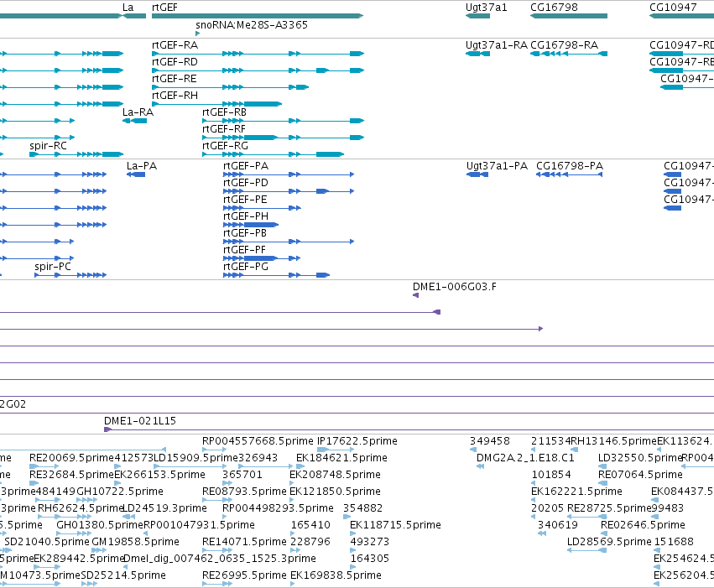This screenshot has width=714, height=588.
Task: Select protein rtGEF-PG label
Action: point(246,267)
